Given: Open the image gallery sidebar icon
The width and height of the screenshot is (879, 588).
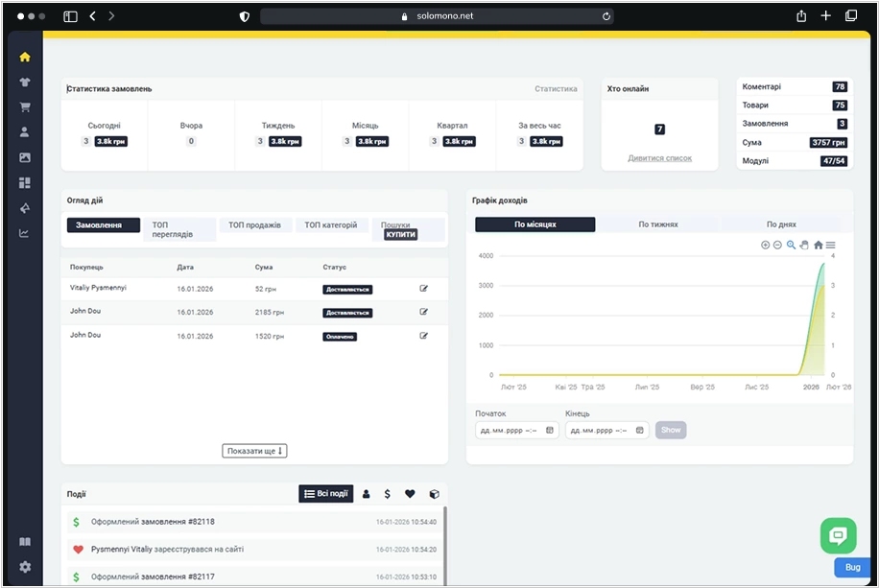Looking at the screenshot, I should tap(25, 157).
